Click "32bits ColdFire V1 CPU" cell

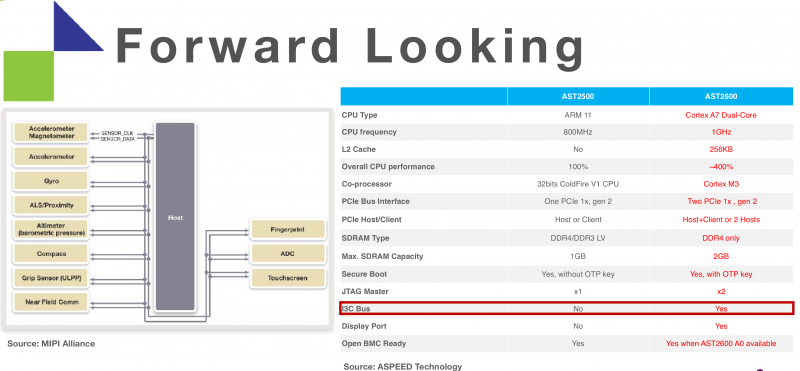578,184
